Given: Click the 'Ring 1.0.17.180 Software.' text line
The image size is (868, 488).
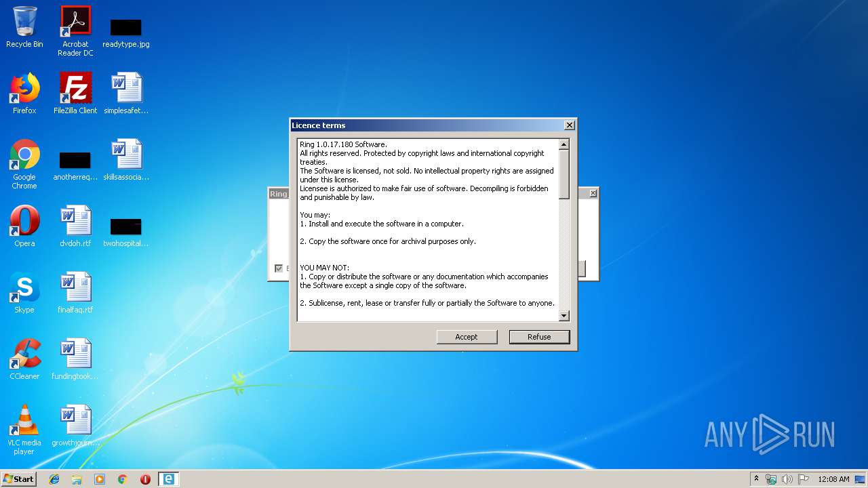Looking at the screenshot, I should (343, 144).
